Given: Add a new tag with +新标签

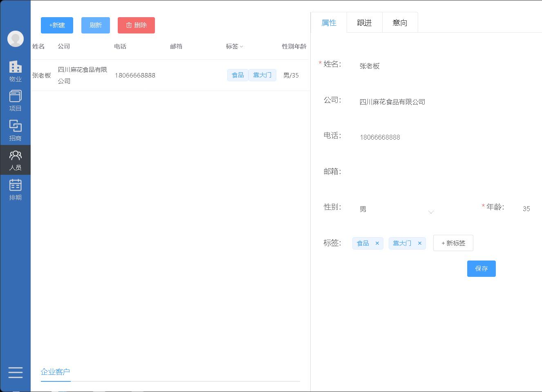Looking at the screenshot, I should (453, 243).
